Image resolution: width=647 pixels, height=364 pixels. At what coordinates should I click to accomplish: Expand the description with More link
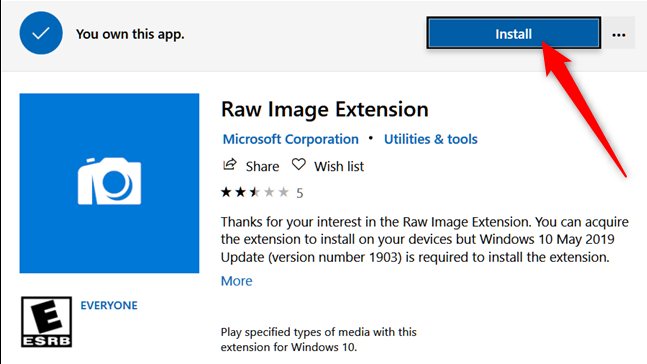coord(236,281)
